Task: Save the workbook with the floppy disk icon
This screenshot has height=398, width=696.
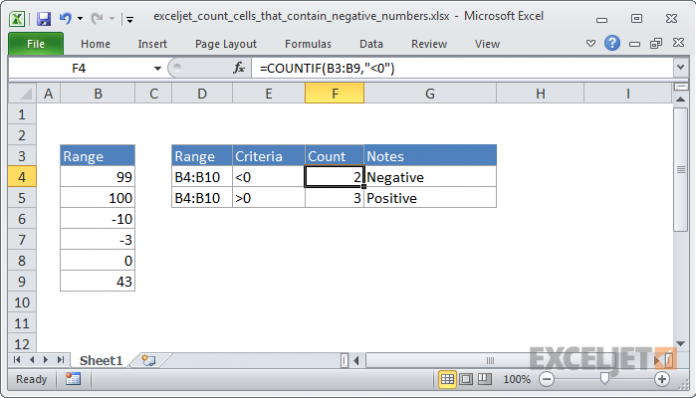Action: click(x=44, y=19)
